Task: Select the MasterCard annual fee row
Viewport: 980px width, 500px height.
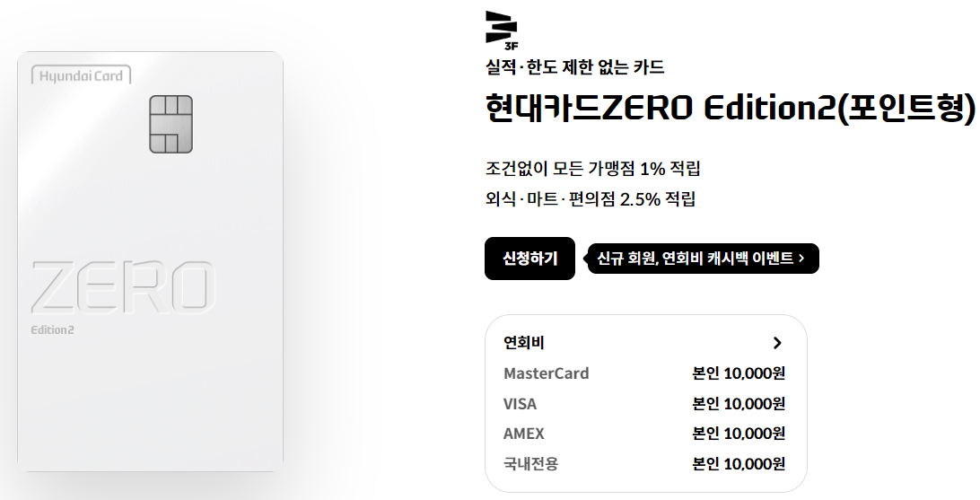Action: click(644, 373)
